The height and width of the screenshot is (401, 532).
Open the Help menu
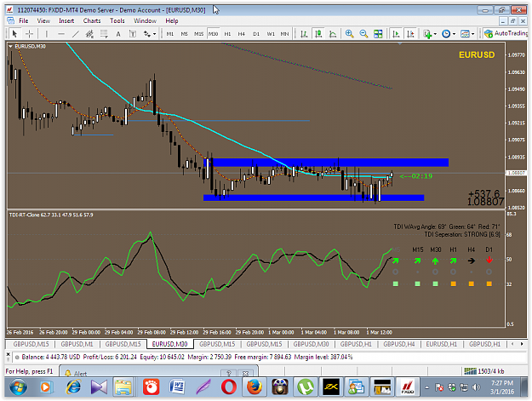point(172,20)
